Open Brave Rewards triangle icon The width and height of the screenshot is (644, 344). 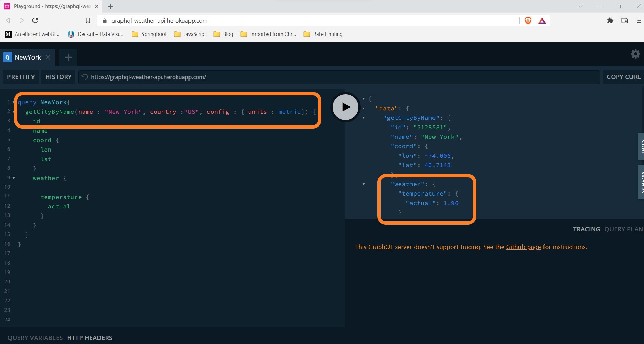coord(542,21)
